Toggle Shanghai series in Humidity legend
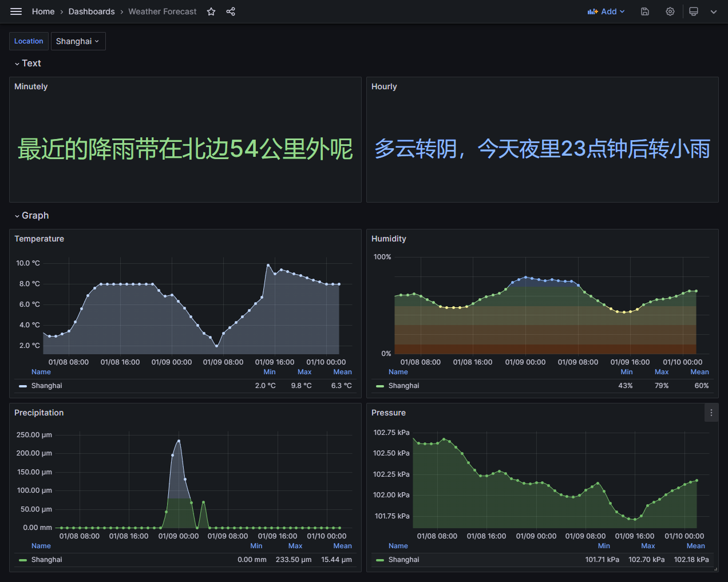Image resolution: width=728 pixels, height=582 pixels. pos(404,386)
